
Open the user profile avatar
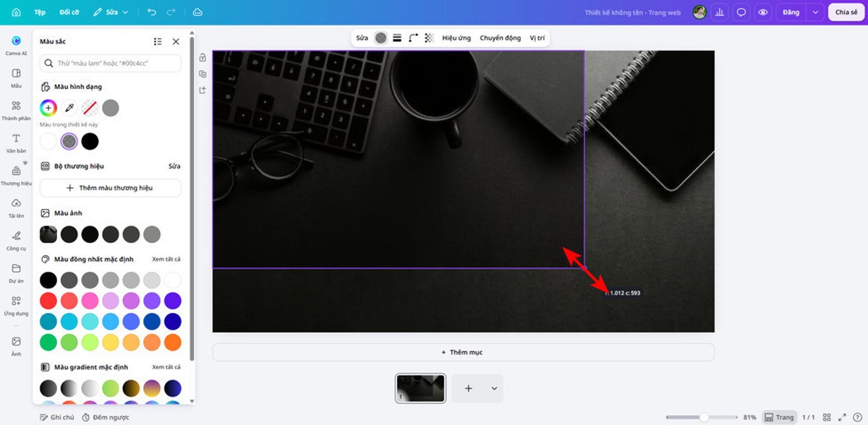pos(699,12)
